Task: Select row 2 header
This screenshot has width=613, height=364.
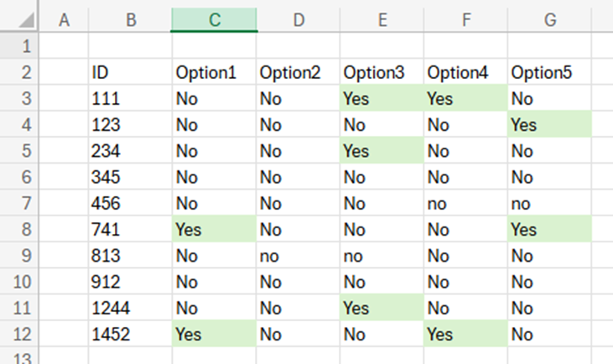Action: pyautogui.click(x=20, y=72)
